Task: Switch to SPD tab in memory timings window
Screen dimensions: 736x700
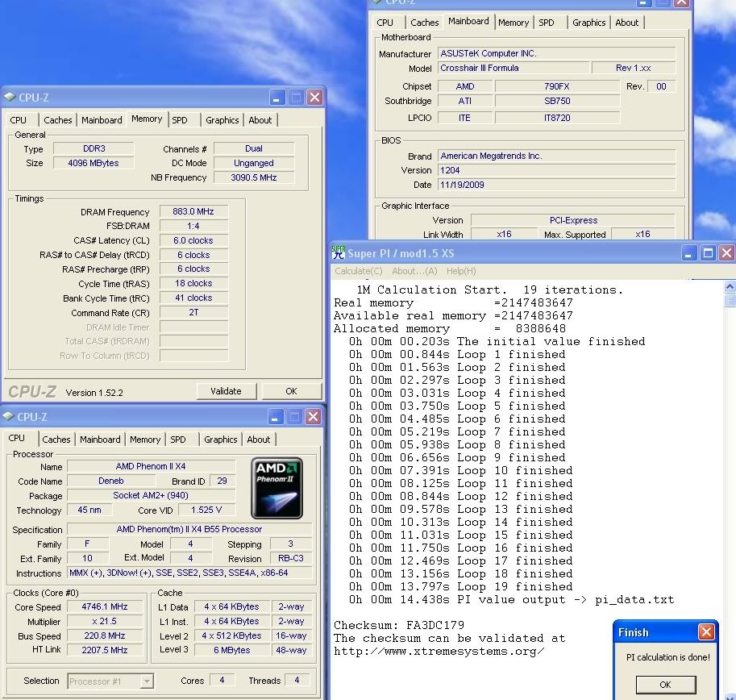Action: (x=180, y=120)
